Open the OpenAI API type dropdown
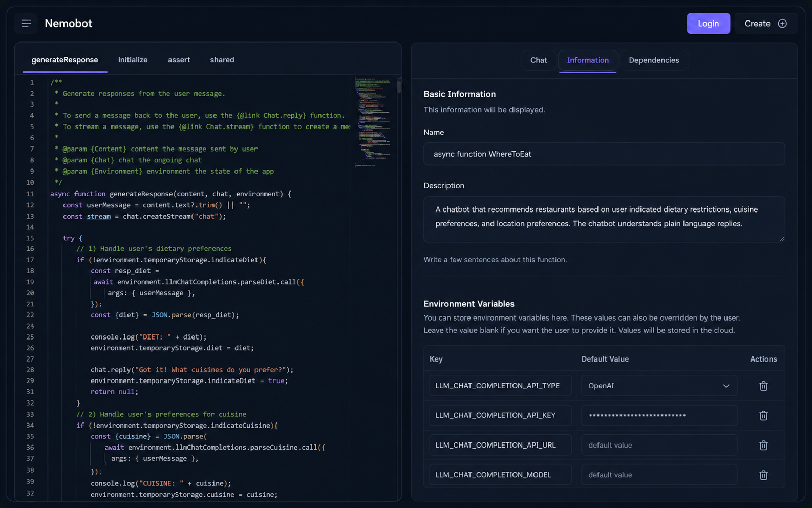This screenshot has width=812, height=508. coord(659,386)
